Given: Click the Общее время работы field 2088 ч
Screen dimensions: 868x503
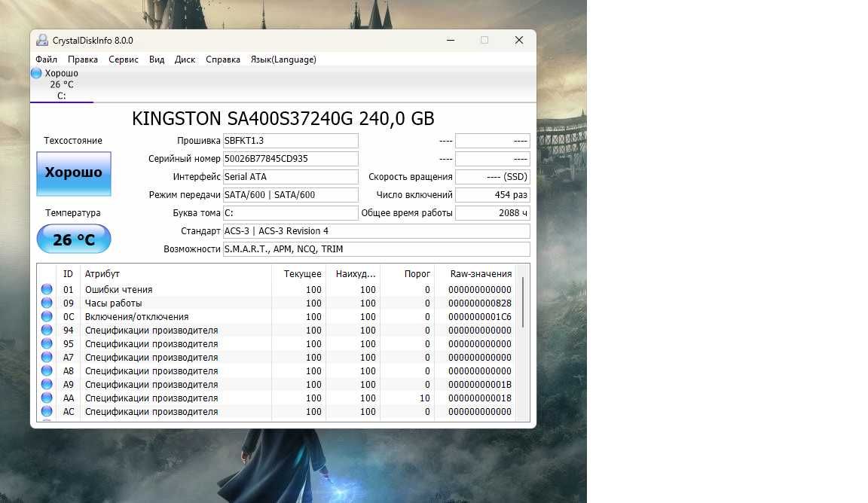Looking at the screenshot, I should coord(493,213).
